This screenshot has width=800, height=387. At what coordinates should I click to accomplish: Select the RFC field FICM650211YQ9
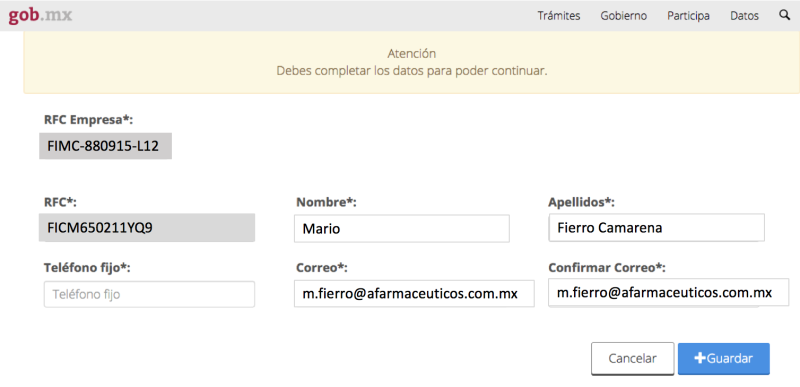(147, 227)
